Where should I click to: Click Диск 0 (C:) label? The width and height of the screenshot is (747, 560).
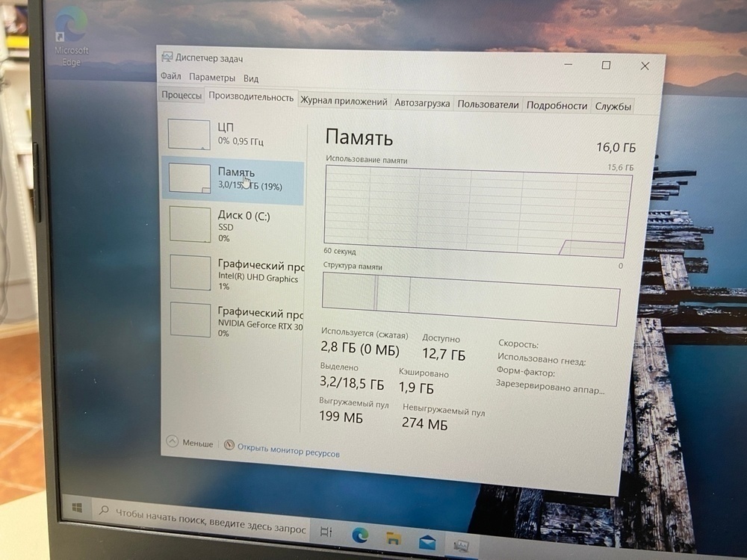point(244,216)
